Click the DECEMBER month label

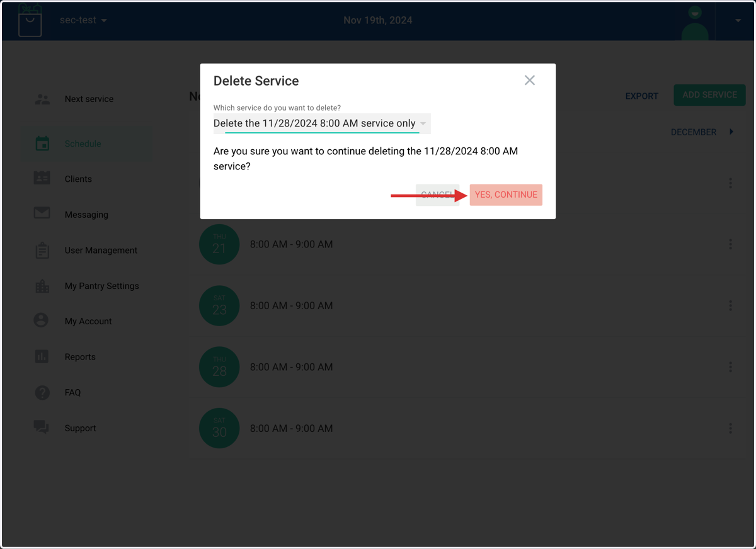694,132
